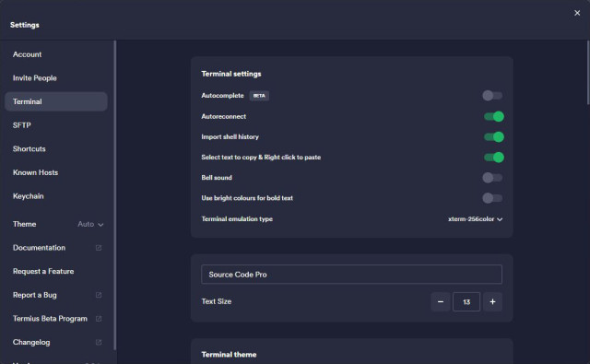Click the Text Size label

tap(217, 301)
